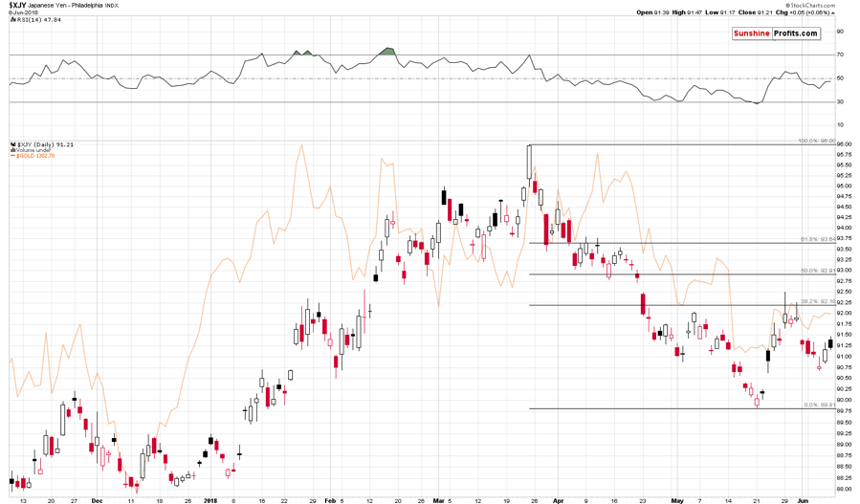Click the Low 91.17 value
The width and height of the screenshot is (860, 504).
720,12
